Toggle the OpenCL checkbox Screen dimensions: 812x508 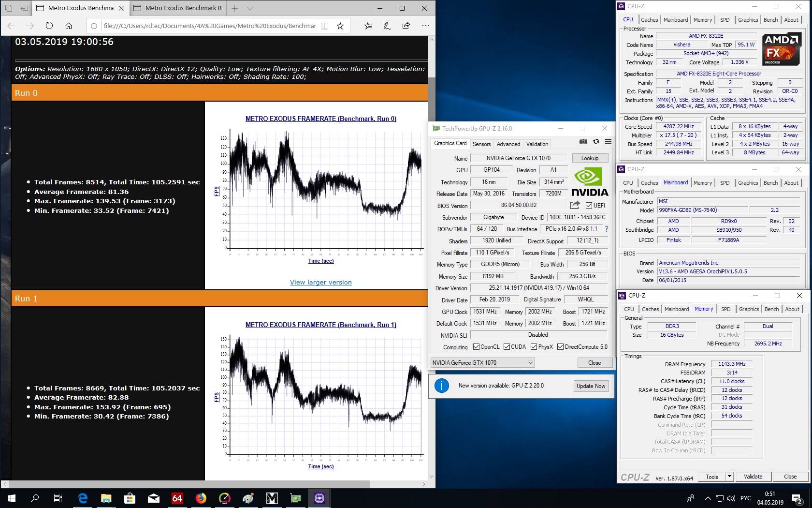[476, 347]
